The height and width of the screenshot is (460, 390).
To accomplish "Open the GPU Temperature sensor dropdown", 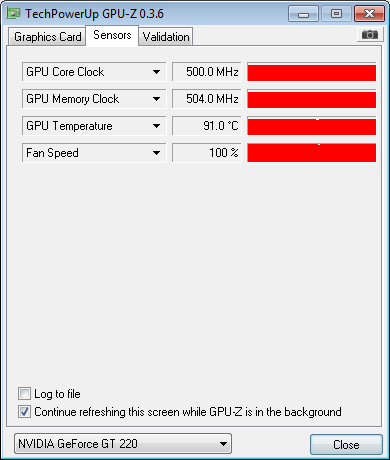I will 156,126.
